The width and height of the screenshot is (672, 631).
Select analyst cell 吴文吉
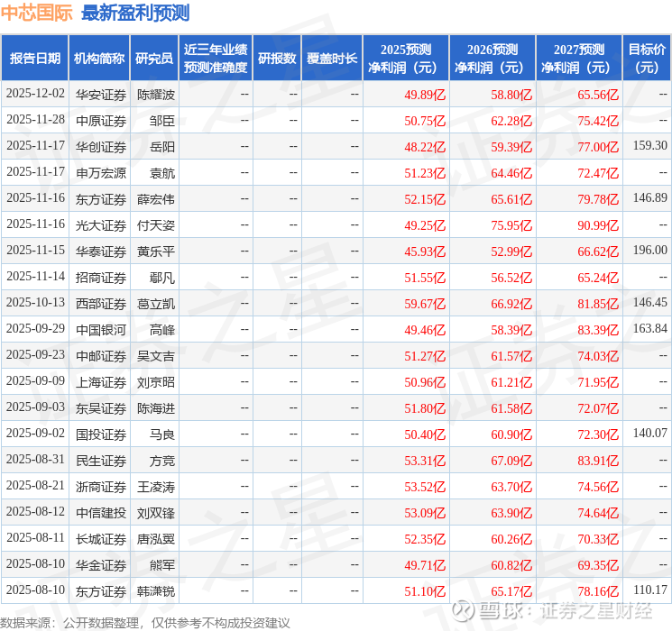pos(156,356)
